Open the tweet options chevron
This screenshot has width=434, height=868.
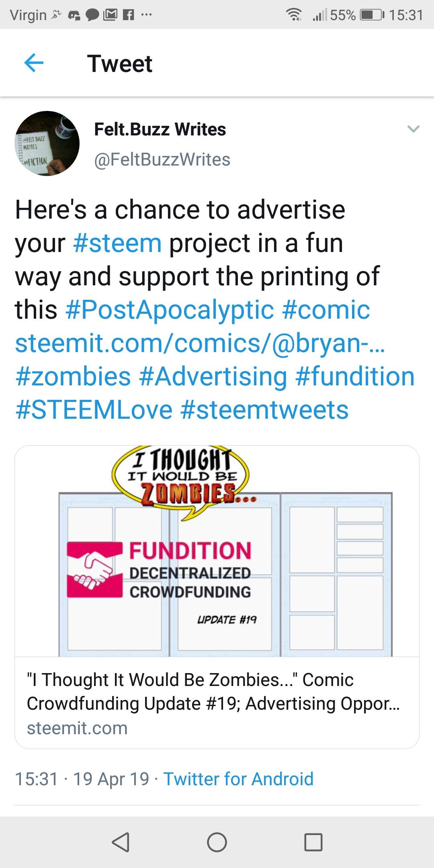tap(413, 129)
